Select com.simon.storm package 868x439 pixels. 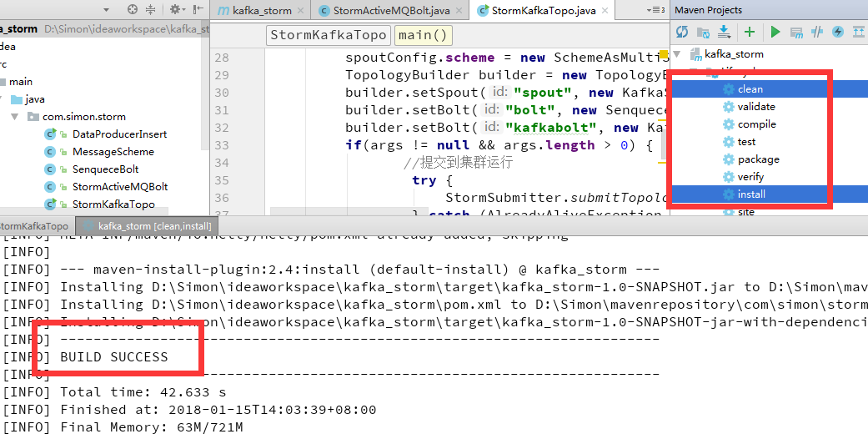pos(84,117)
